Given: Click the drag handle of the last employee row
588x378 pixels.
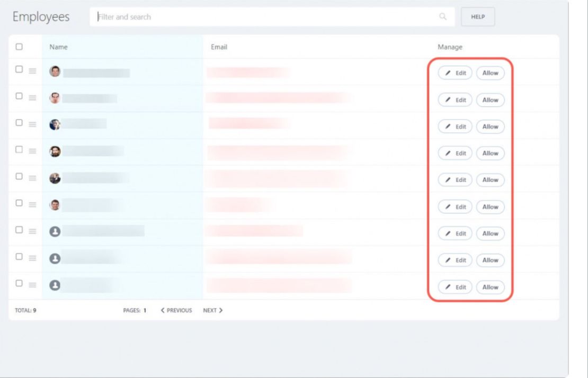Looking at the screenshot, I should [x=33, y=285].
